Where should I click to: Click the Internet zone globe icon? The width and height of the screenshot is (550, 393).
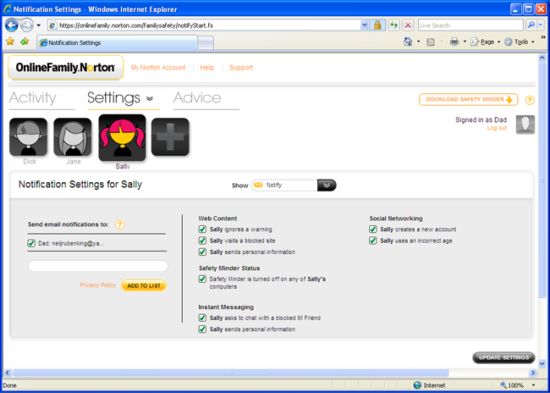click(x=417, y=385)
